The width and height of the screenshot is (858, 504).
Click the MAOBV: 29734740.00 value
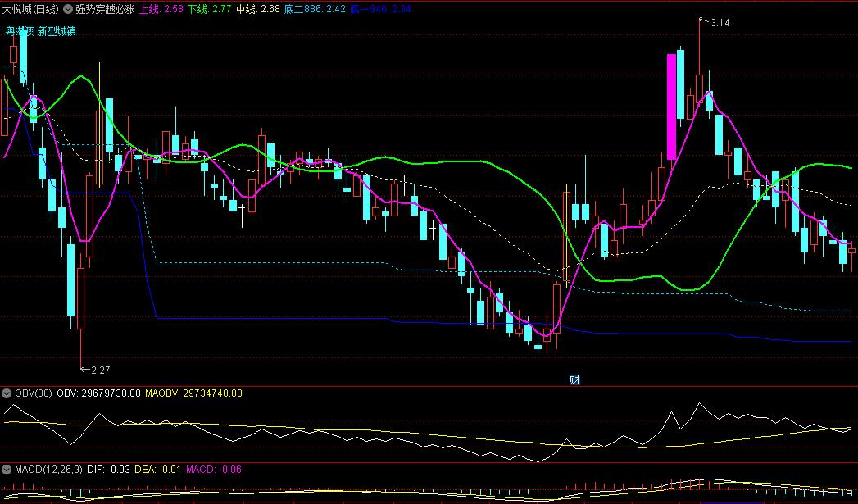pyautogui.click(x=193, y=393)
